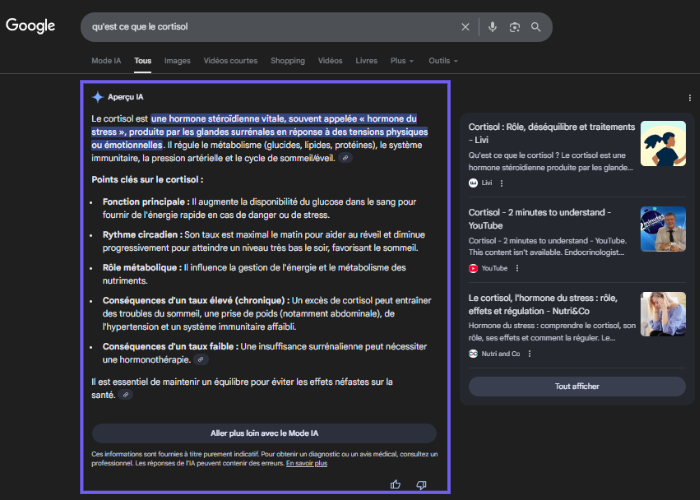The height and width of the screenshot is (500, 700).
Task: Click the source link icon after 'sommeil/éveil'
Action: point(346,157)
